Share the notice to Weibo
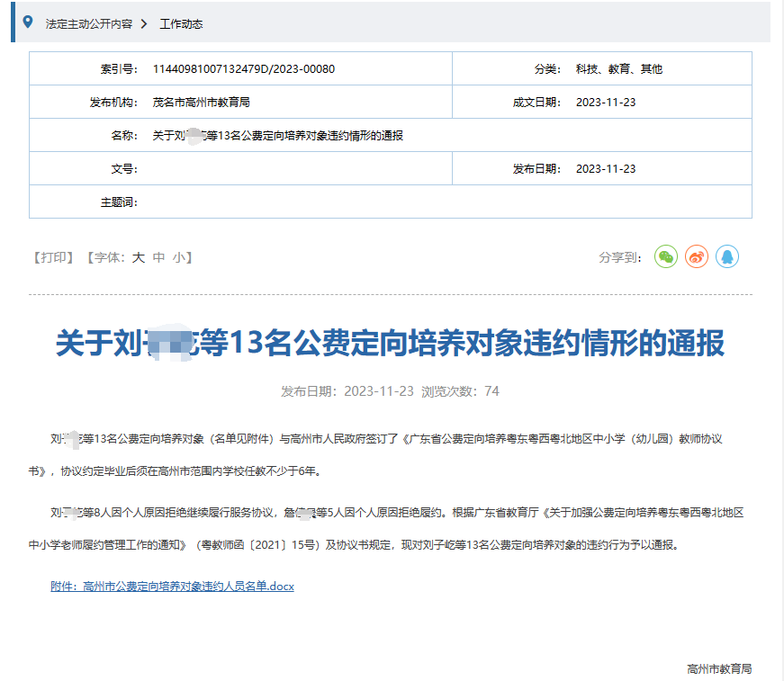Image resolution: width=784 pixels, height=681 pixels. 697,256
